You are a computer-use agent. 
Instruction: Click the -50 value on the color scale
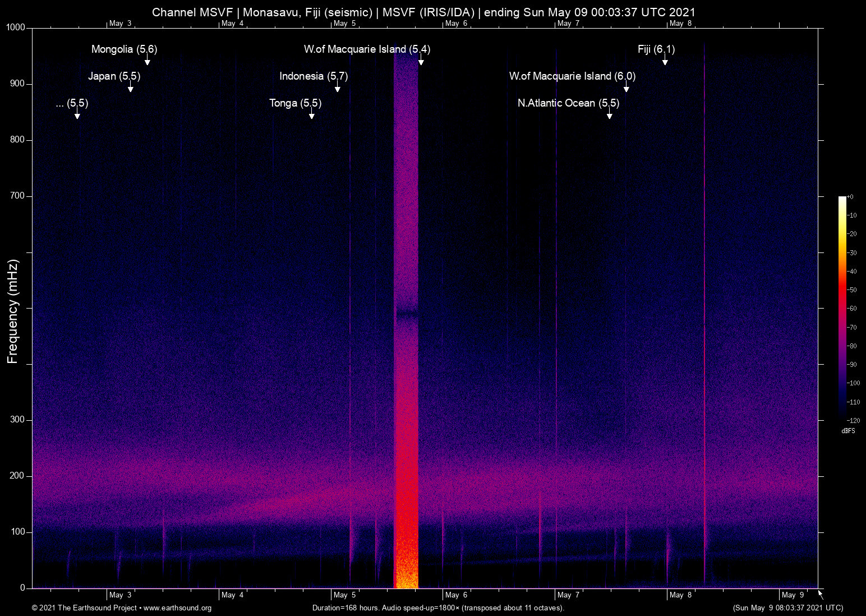pos(852,290)
